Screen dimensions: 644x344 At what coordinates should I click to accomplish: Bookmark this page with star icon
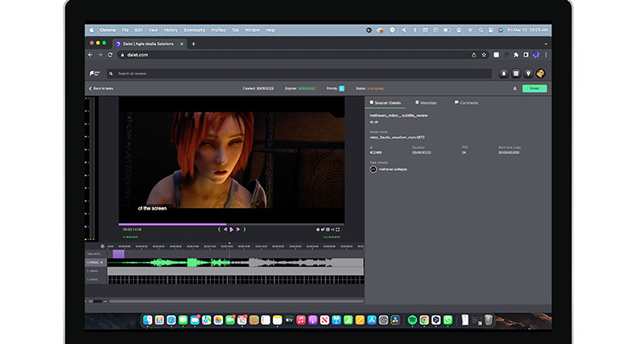[484, 55]
